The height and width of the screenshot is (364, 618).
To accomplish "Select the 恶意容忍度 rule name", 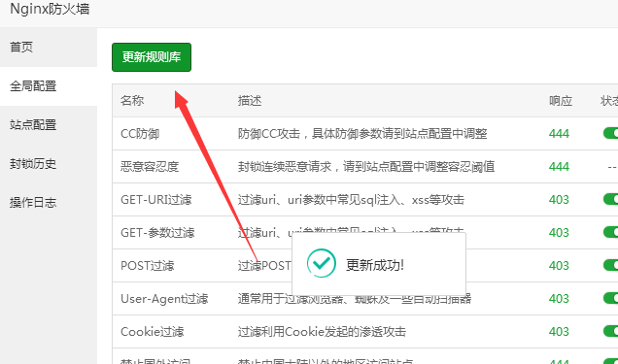I will click(x=150, y=167).
